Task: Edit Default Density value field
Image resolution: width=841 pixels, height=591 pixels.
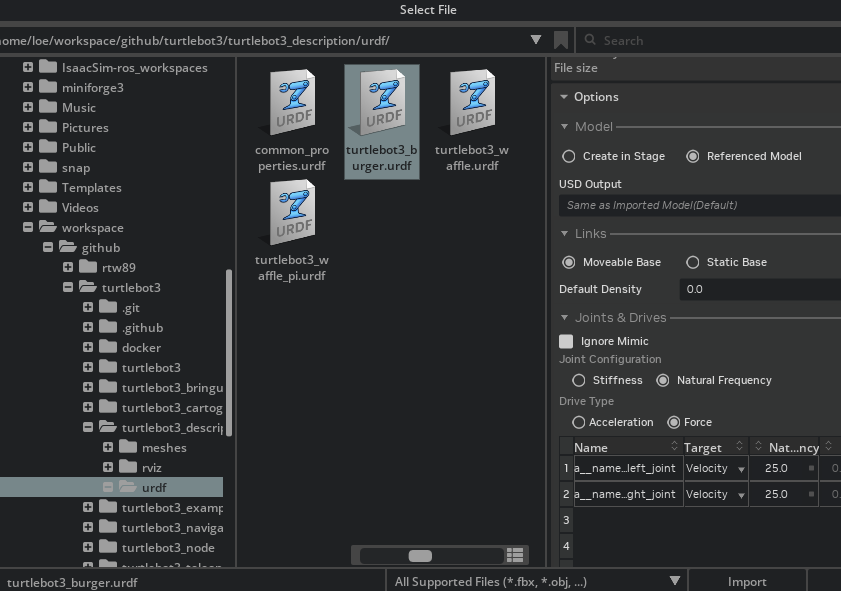Action: click(x=761, y=289)
